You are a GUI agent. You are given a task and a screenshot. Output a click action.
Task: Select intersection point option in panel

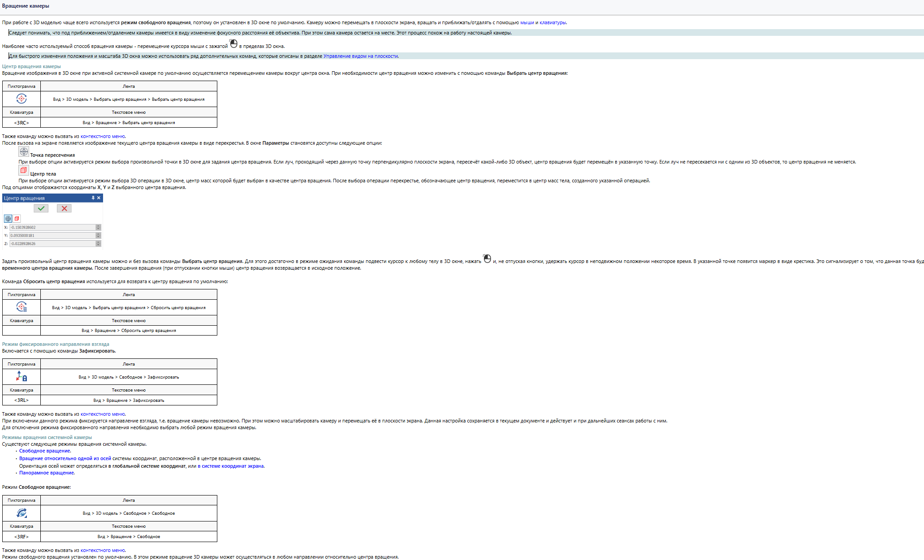pos(8,219)
